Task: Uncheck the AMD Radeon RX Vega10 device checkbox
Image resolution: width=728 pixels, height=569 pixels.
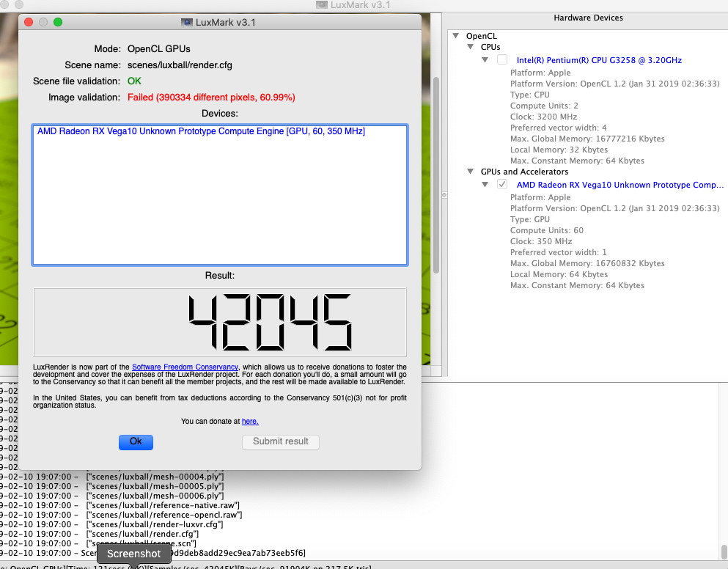Action: pos(502,184)
